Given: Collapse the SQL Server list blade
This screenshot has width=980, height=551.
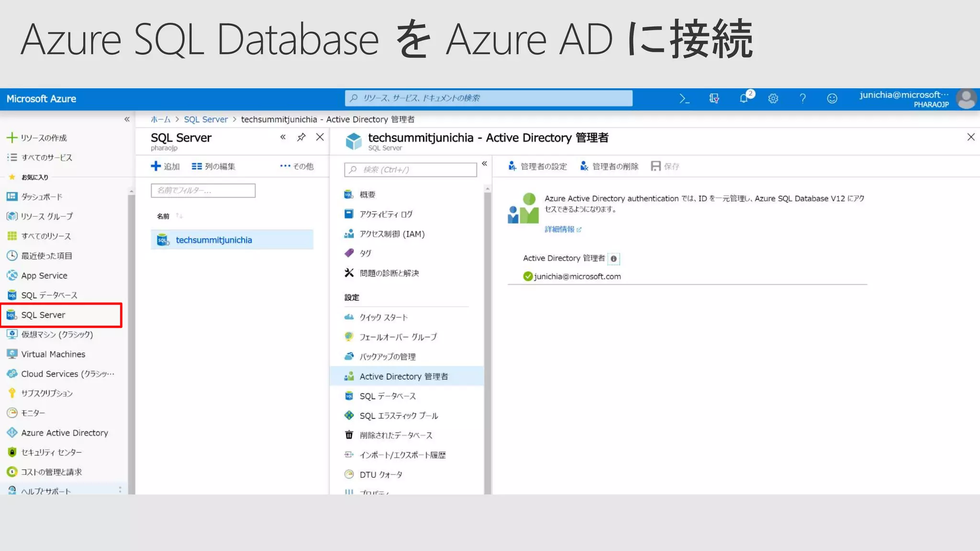Looking at the screenshot, I should pos(283,137).
